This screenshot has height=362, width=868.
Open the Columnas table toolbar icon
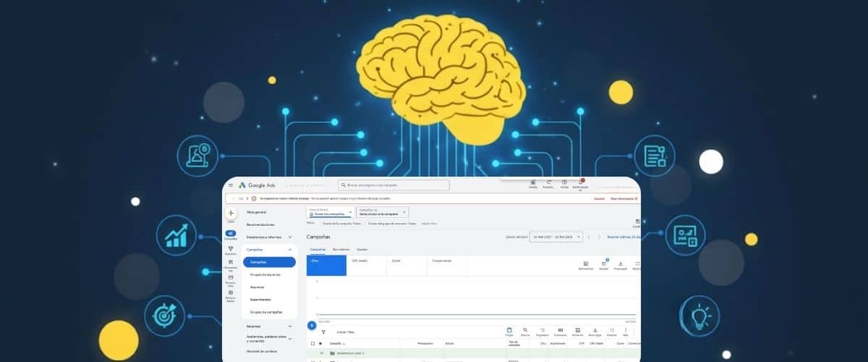(x=560, y=330)
